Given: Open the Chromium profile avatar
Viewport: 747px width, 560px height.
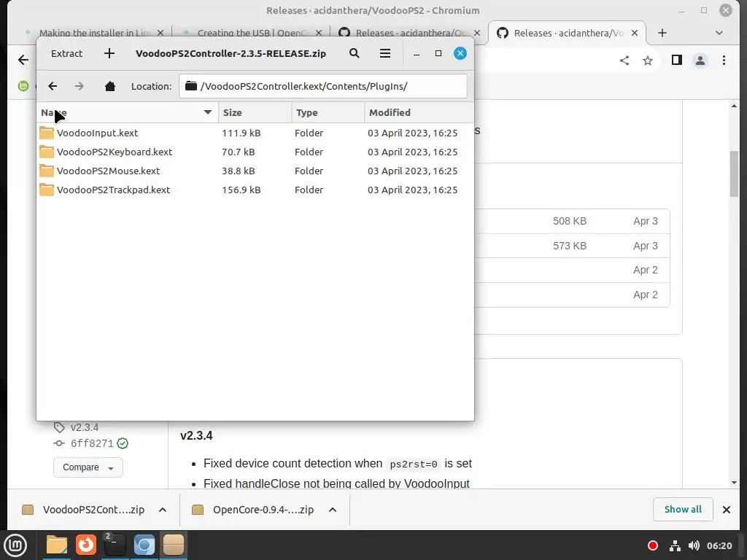Looking at the screenshot, I should point(700,61).
